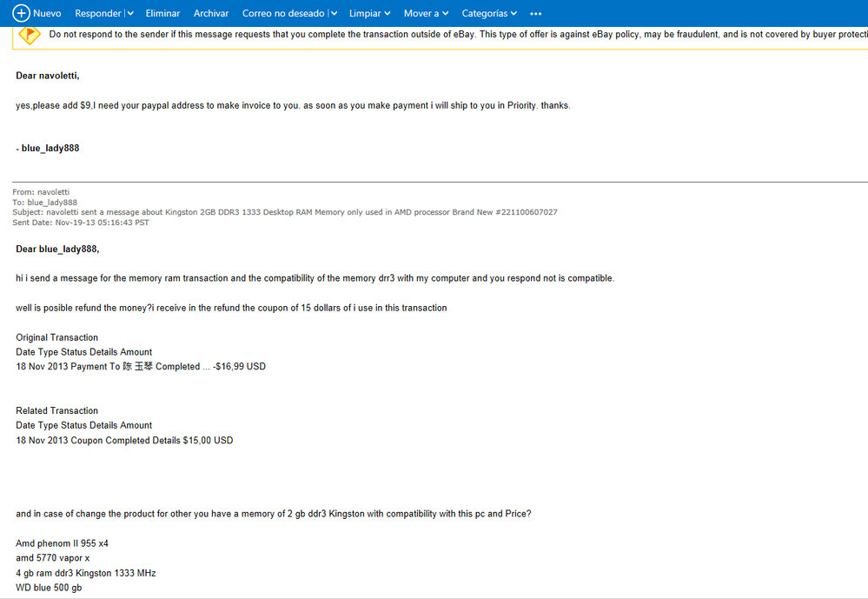Click the 'amd 5770 vapor x' line
Viewport: 868px width, 599px height.
(x=53, y=558)
